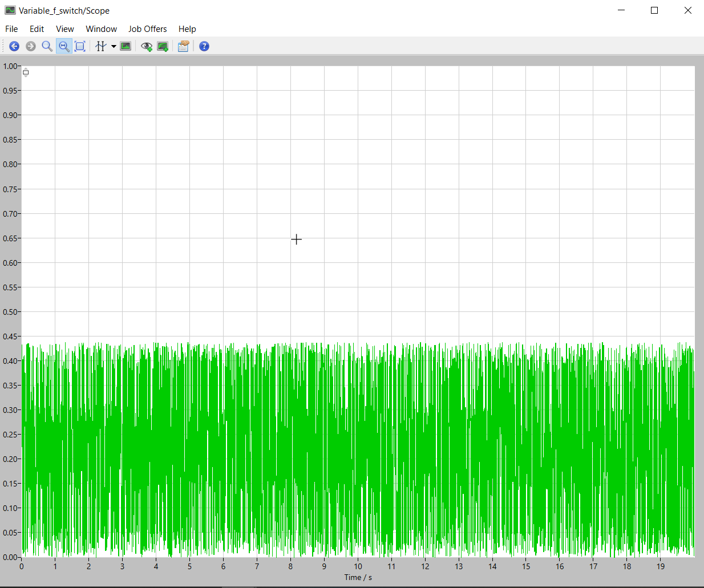Open the scope parameters dialog
Image resolution: width=704 pixels, height=588 pixels.
pos(183,46)
